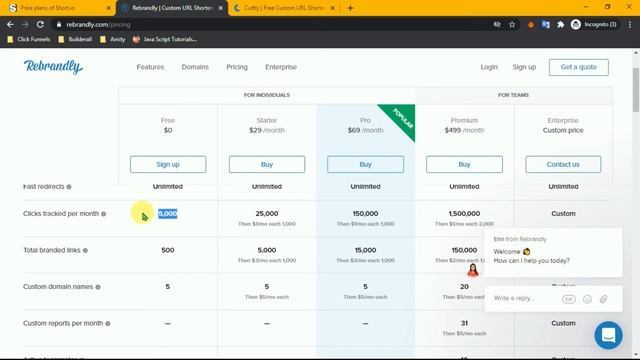Click the Sign up header link
The image size is (640, 360).
tap(524, 67)
